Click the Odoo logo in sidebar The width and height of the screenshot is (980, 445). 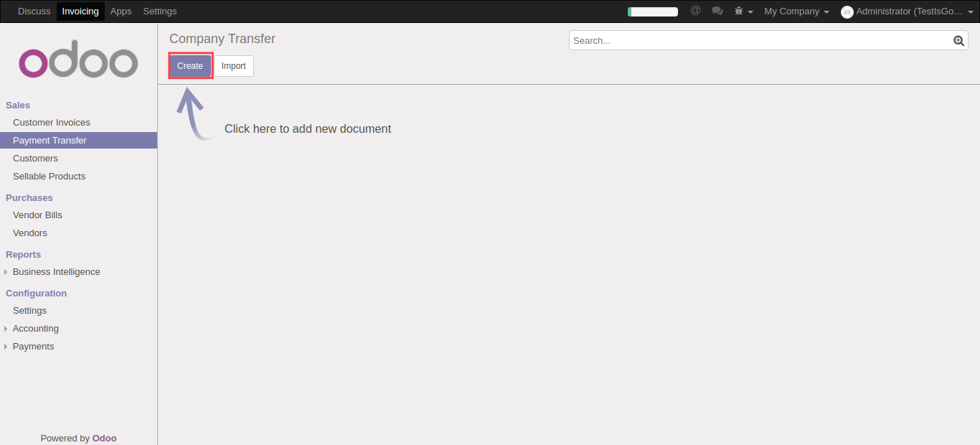[x=78, y=62]
